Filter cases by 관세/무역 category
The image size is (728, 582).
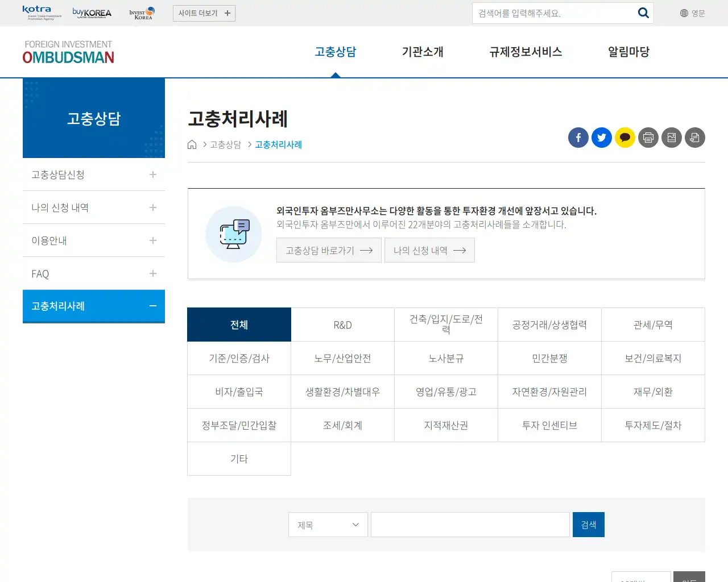653,324
